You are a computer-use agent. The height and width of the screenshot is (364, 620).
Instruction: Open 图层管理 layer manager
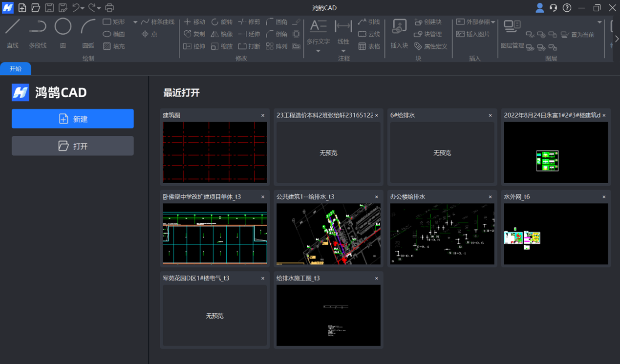(512, 33)
